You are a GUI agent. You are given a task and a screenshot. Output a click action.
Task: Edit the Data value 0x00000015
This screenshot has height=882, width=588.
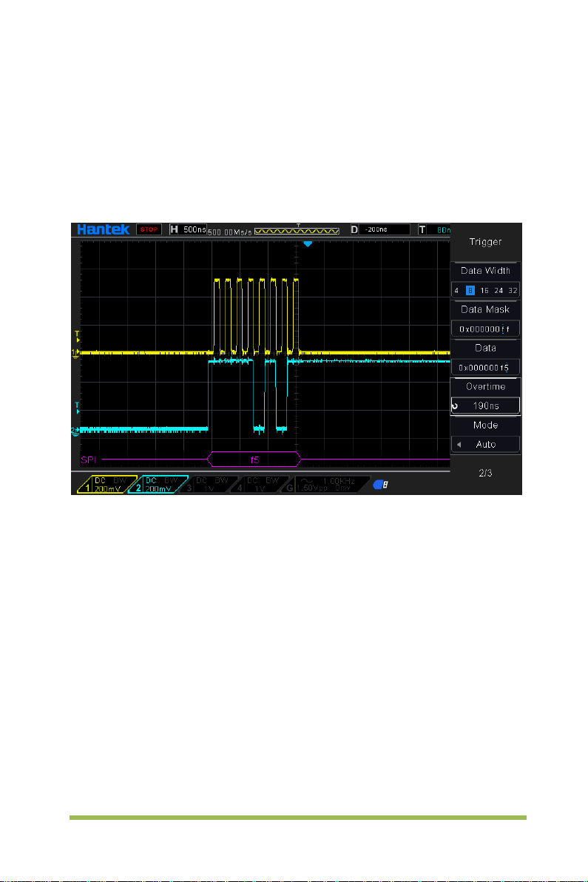486,367
